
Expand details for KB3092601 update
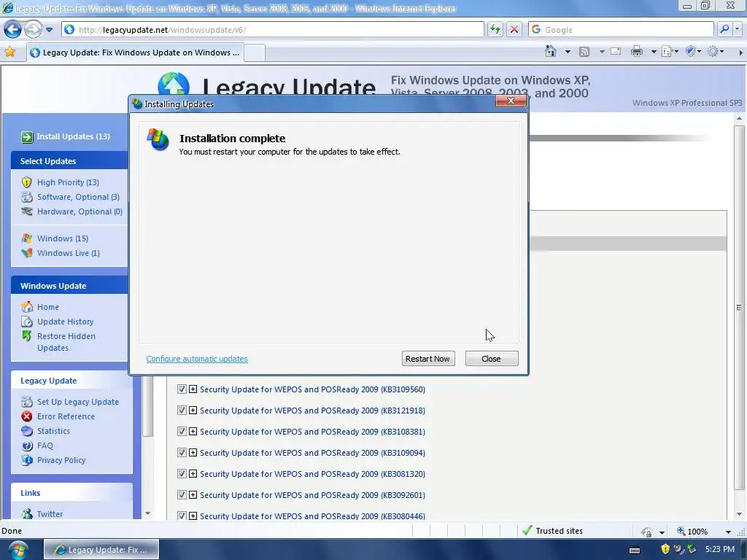[193, 495]
